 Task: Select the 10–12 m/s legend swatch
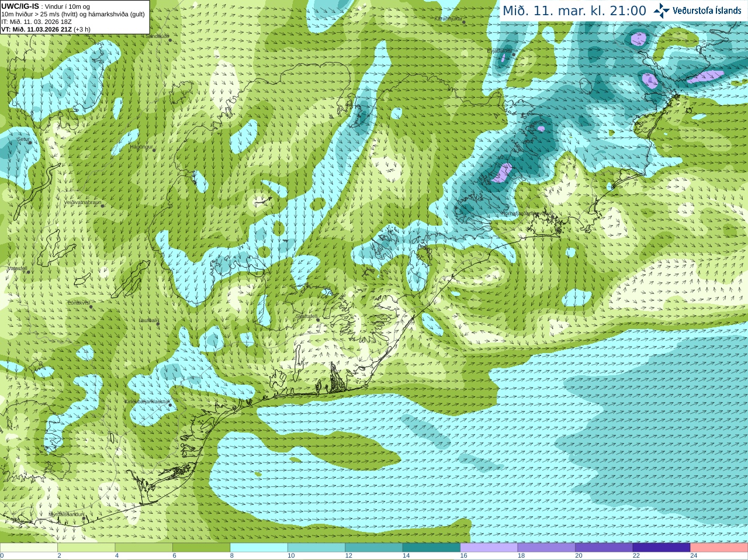[316, 548]
